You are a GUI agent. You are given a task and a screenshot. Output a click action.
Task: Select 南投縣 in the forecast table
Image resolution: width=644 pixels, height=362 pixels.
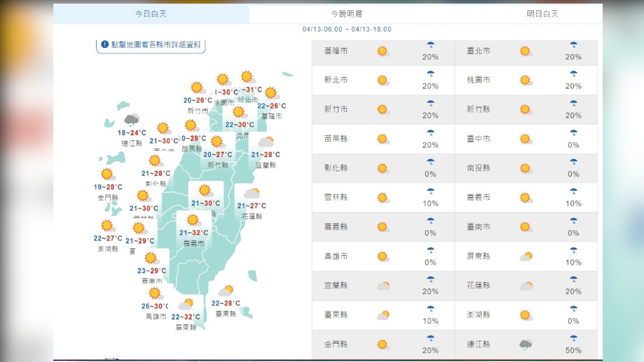[479, 168]
